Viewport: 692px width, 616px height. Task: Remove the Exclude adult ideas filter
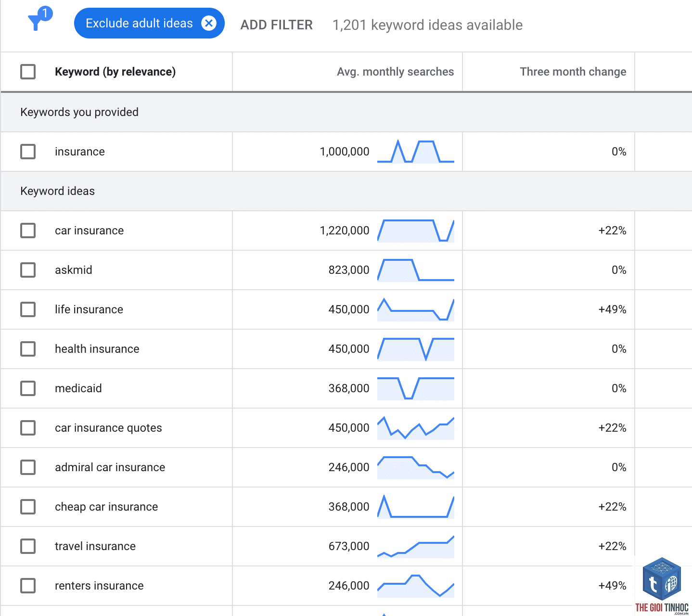click(x=209, y=23)
